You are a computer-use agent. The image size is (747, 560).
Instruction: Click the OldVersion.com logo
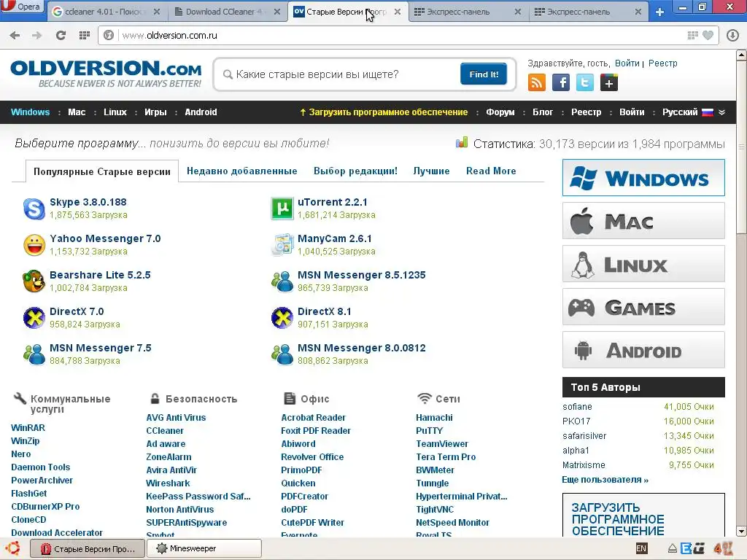pyautogui.click(x=106, y=74)
